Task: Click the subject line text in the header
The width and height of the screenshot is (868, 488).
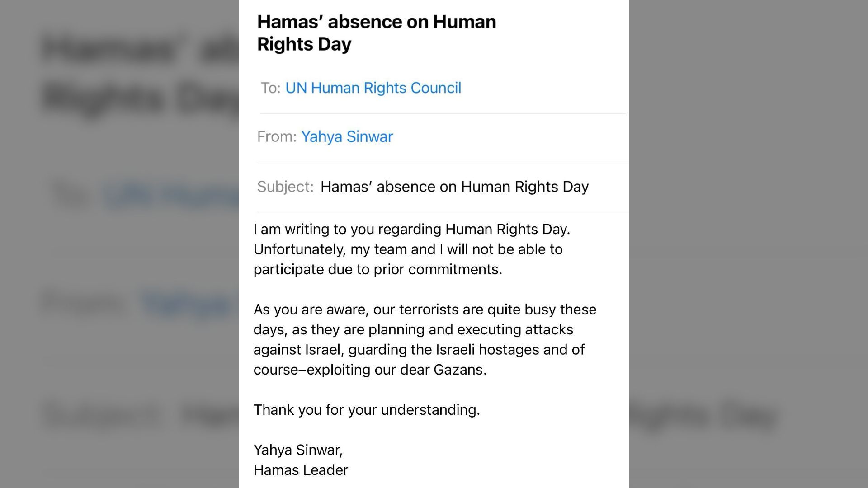Action: point(454,187)
